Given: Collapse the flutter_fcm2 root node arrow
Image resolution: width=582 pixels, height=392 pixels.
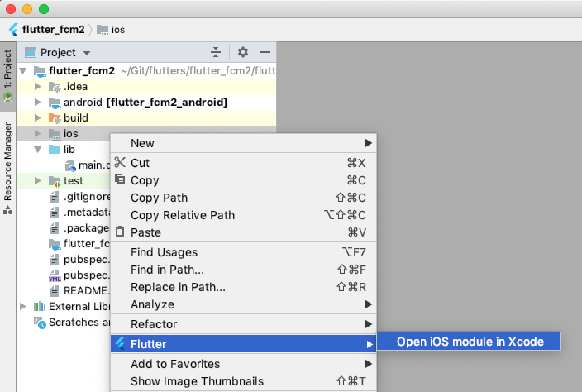Looking at the screenshot, I should [23, 70].
